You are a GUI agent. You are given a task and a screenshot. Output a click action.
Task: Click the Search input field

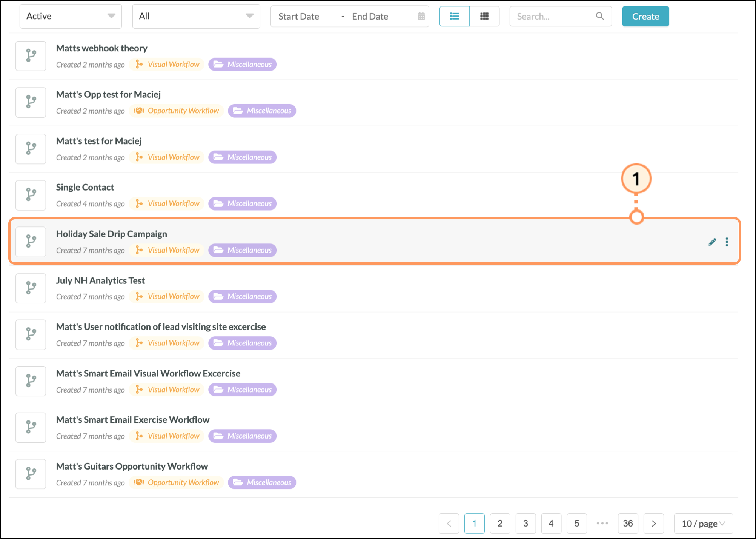[553, 16]
